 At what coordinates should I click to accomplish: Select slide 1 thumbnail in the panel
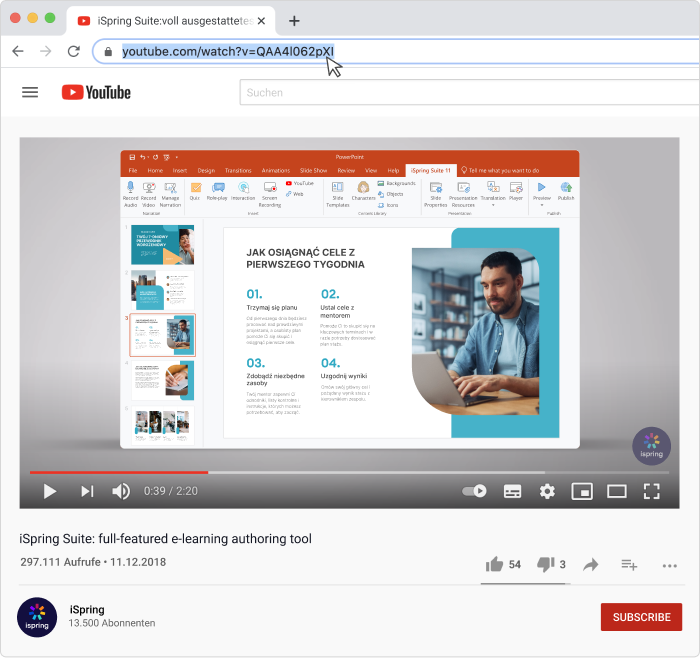click(x=162, y=245)
